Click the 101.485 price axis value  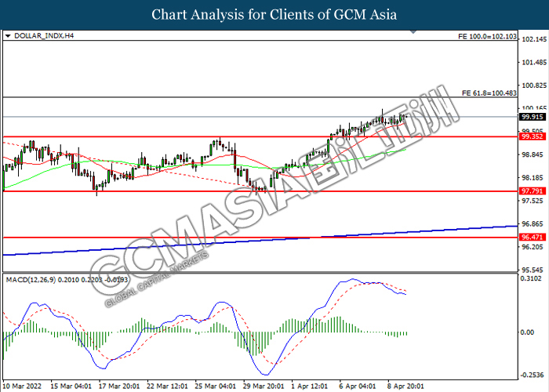coord(534,62)
